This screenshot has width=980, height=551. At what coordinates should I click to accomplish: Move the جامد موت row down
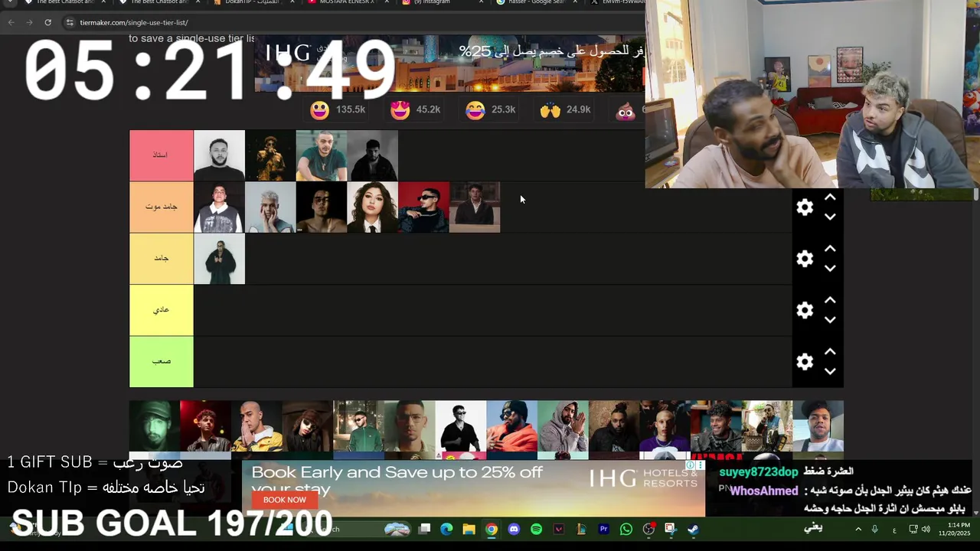tap(830, 217)
